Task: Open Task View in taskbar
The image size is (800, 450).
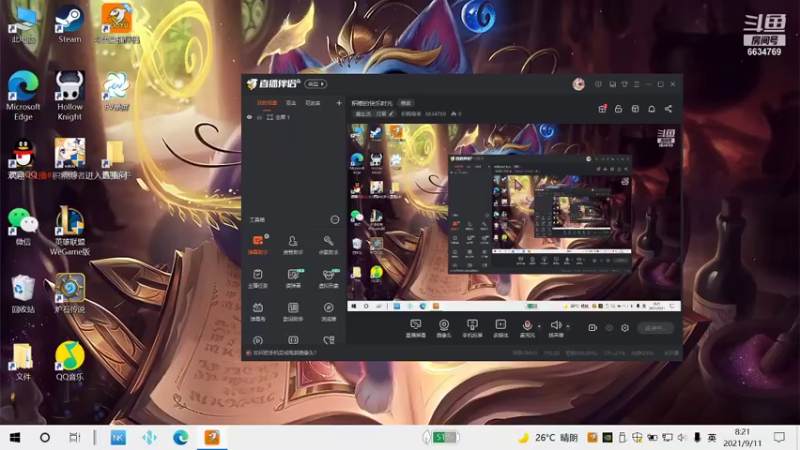Action: 75,437
